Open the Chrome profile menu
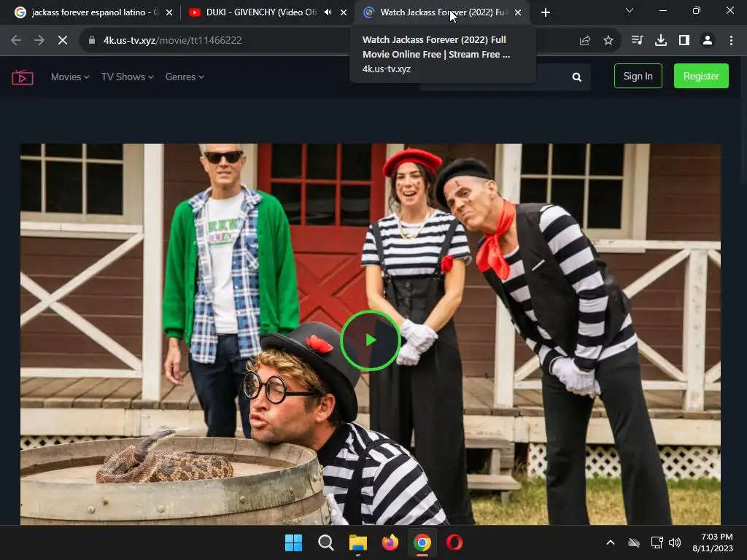Viewport: 747px width, 560px height. point(708,41)
